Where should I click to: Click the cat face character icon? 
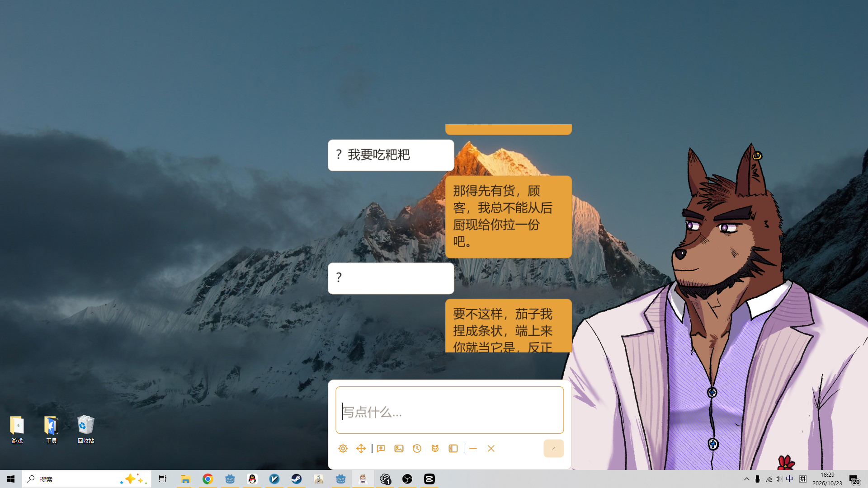435,448
